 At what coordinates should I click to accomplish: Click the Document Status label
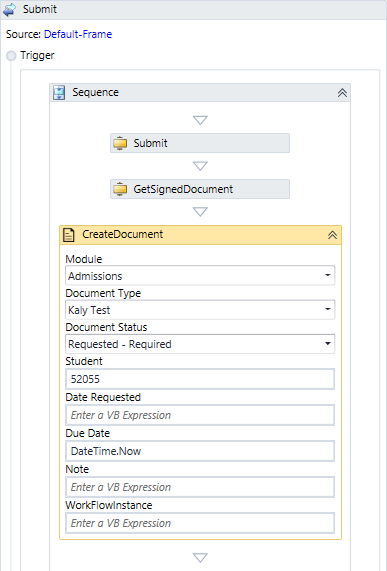point(106,327)
